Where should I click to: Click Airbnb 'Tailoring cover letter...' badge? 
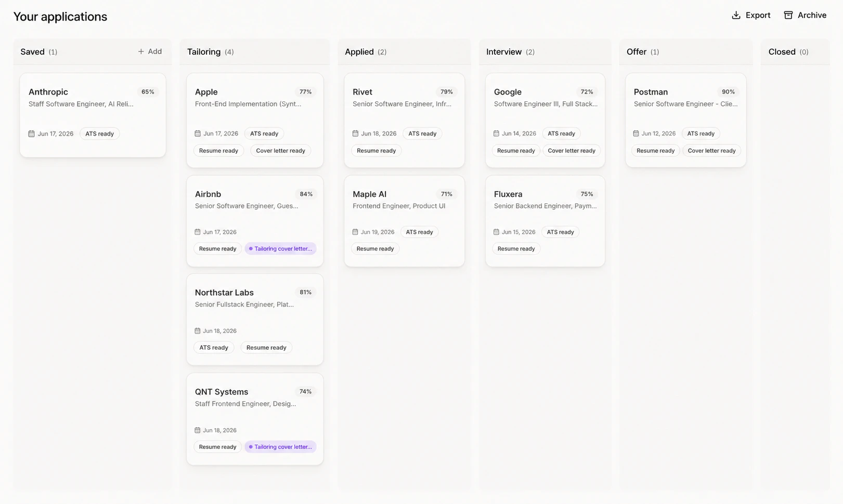(280, 249)
